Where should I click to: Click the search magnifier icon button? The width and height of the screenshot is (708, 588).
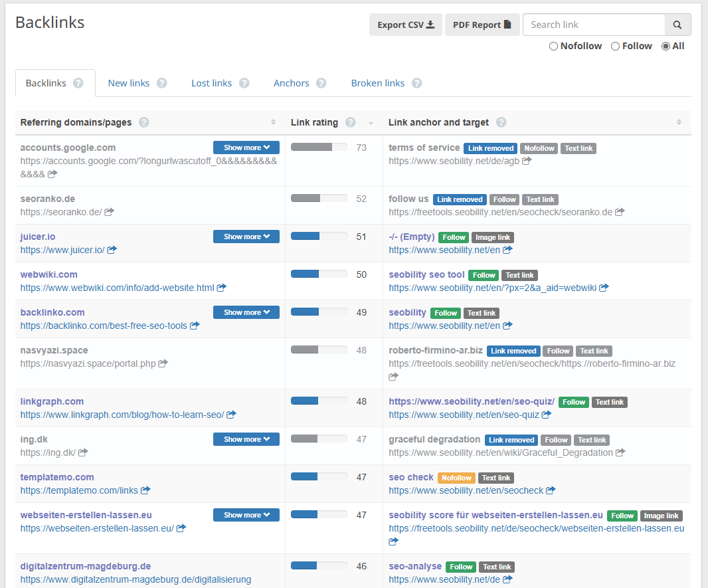(677, 25)
